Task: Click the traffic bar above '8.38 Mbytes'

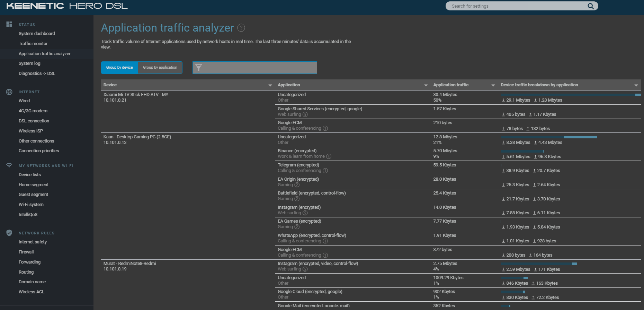Action: coord(549,137)
